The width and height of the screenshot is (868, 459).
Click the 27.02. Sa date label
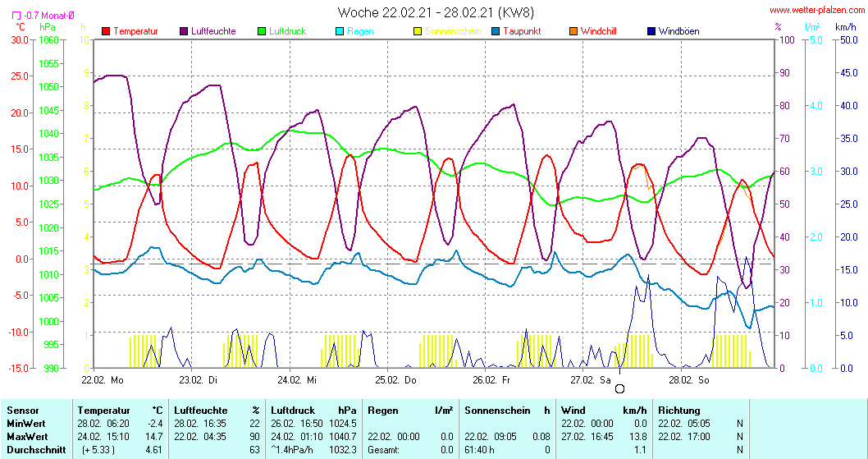pos(592,380)
